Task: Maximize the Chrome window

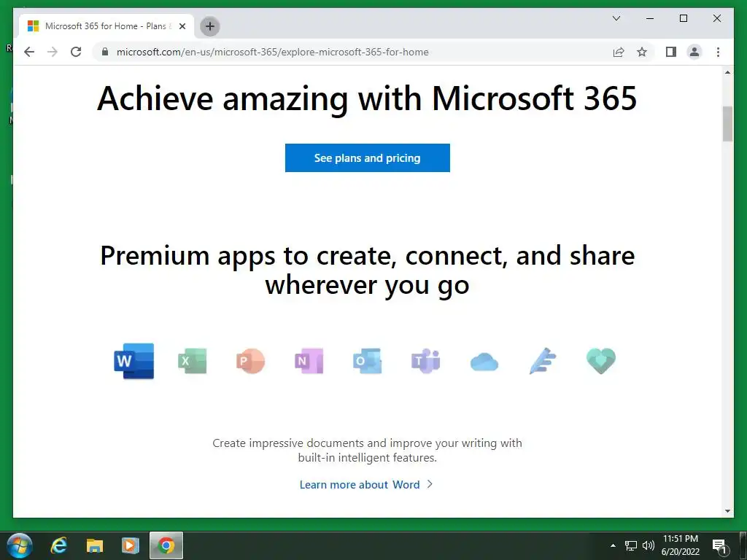Action: point(683,18)
